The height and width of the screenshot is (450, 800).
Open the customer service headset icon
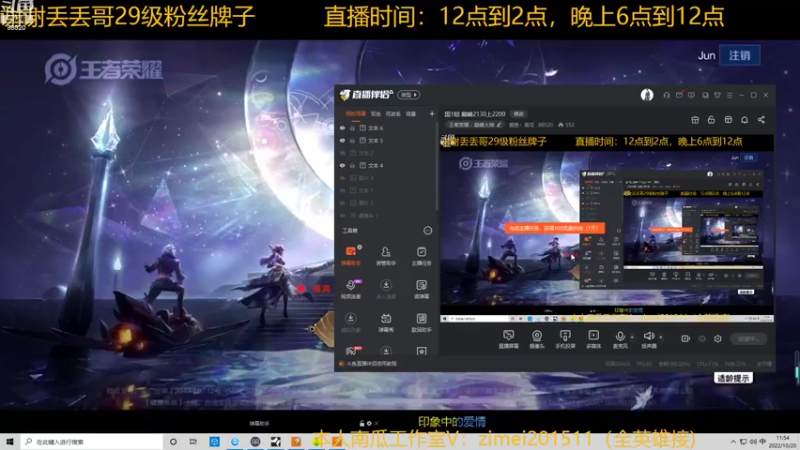[x=666, y=95]
